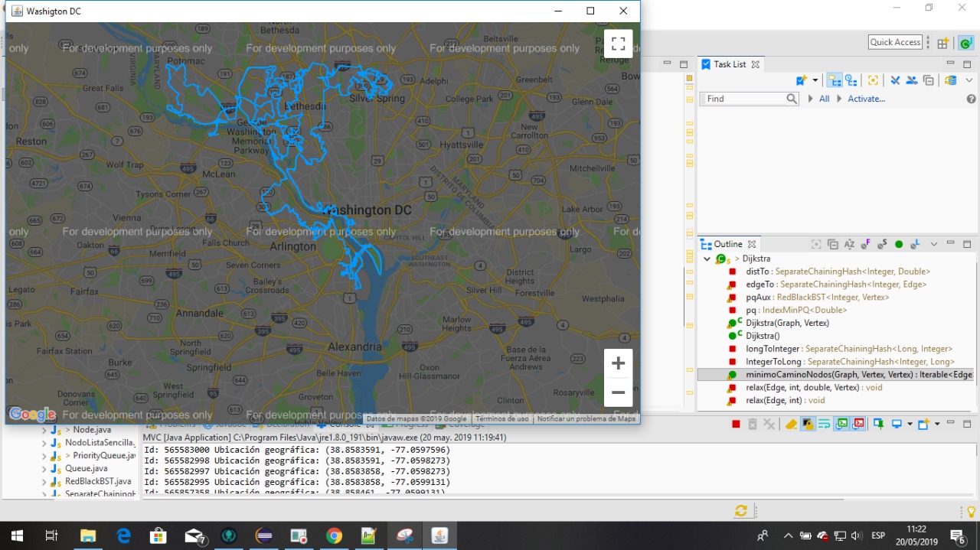Click the Find field in Task List
Viewport: 980px width, 550px height.
tap(743, 99)
